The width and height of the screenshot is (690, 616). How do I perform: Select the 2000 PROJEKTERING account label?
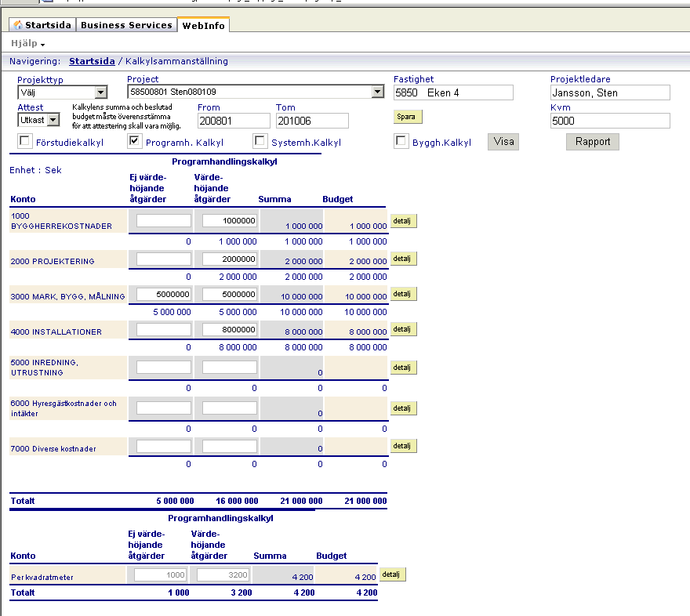[x=53, y=261]
